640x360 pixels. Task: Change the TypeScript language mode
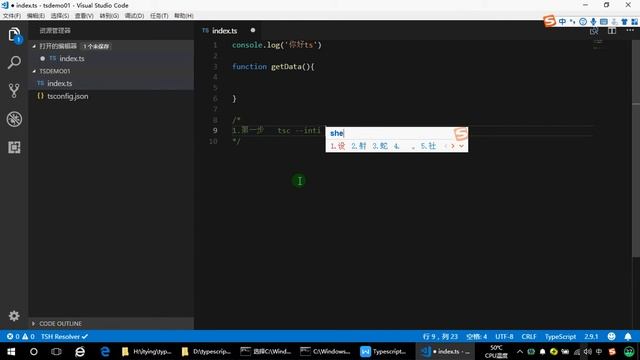(x=560, y=336)
